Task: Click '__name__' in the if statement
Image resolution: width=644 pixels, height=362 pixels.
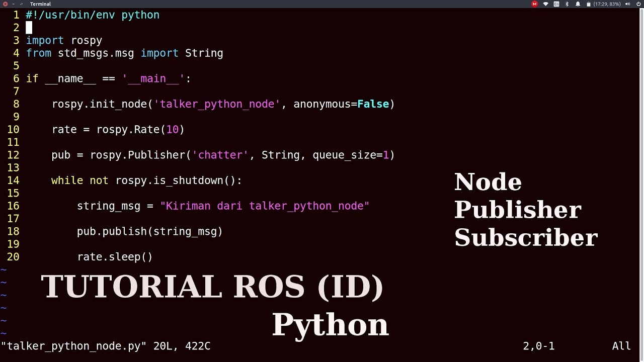Action: tap(70, 78)
